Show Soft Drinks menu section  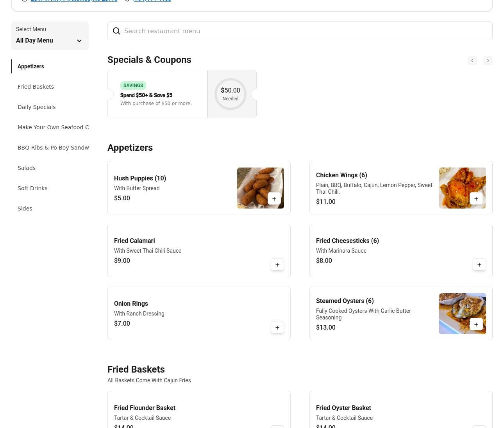(x=32, y=188)
